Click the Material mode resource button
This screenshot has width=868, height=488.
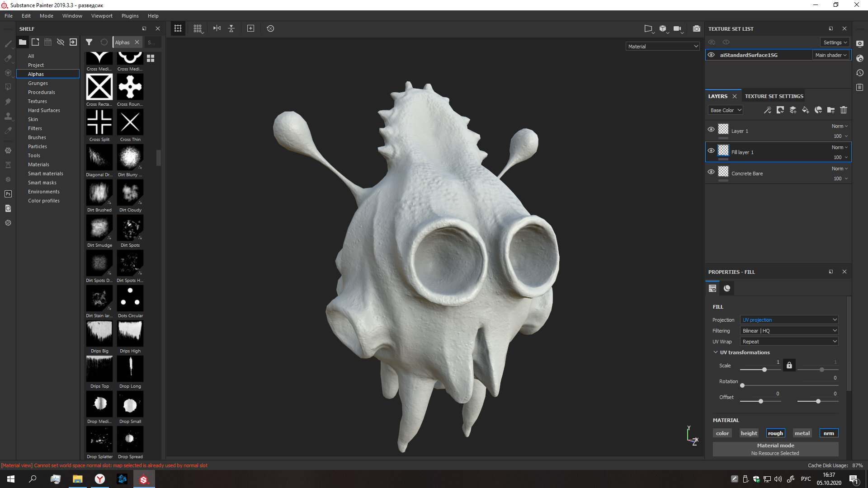click(775, 449)
